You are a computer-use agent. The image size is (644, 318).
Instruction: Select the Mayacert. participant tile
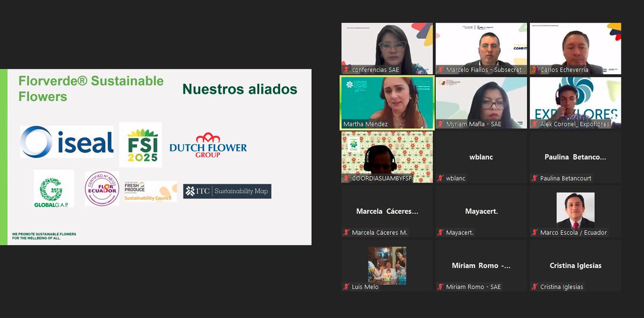481,211
